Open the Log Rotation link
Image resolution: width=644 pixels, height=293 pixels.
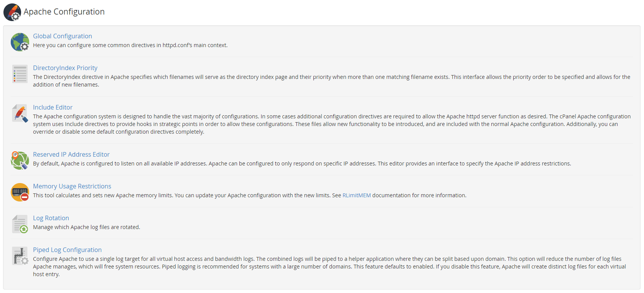point(51,218)
